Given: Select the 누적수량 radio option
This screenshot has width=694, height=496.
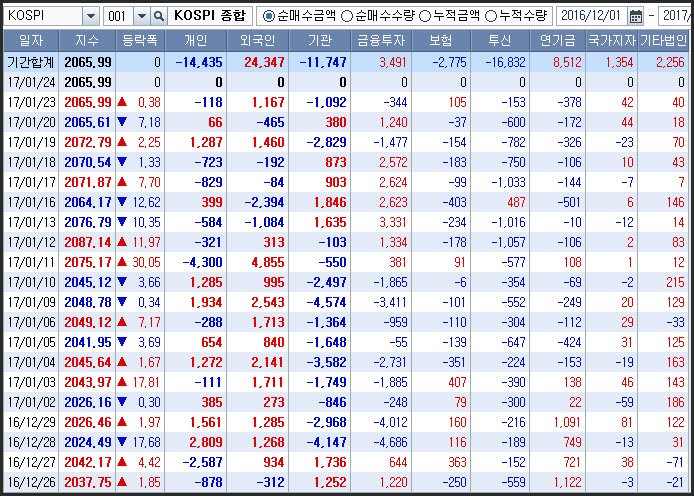Looking at the screenshot, I should pos(516,16).
